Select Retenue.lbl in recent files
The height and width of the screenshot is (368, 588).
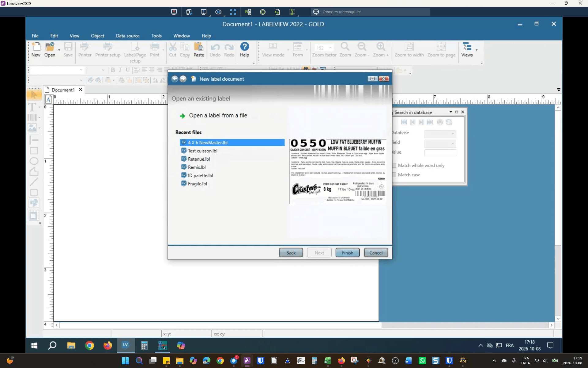pos(199,159)
